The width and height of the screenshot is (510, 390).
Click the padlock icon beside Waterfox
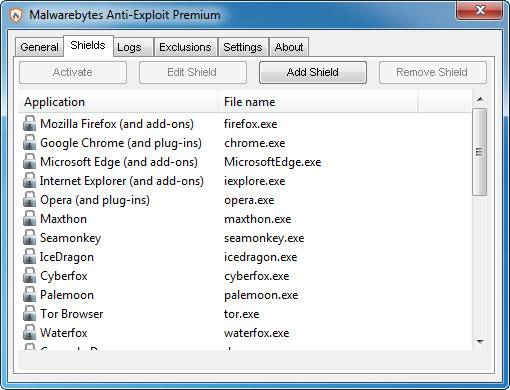(29, 333)
